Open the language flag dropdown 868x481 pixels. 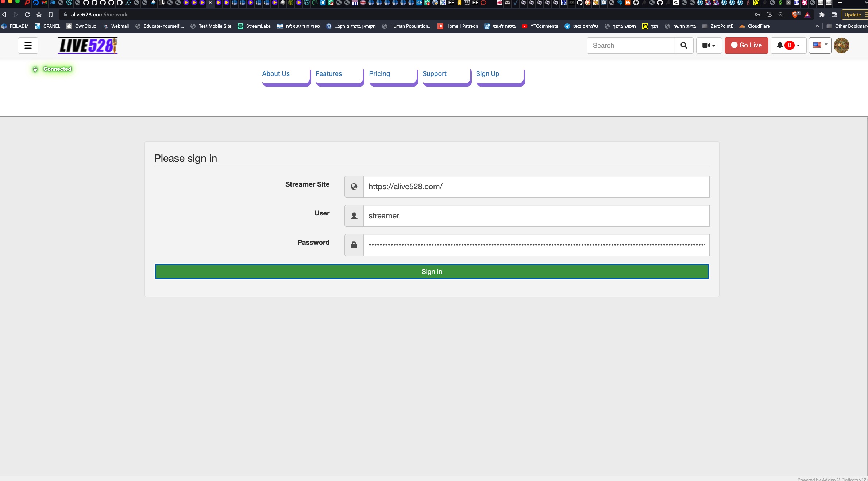[820, 45]
